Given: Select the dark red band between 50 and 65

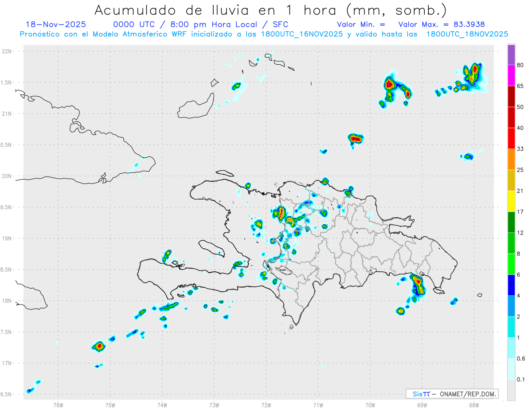Looking at the screenshot, I should coord(511,96).
